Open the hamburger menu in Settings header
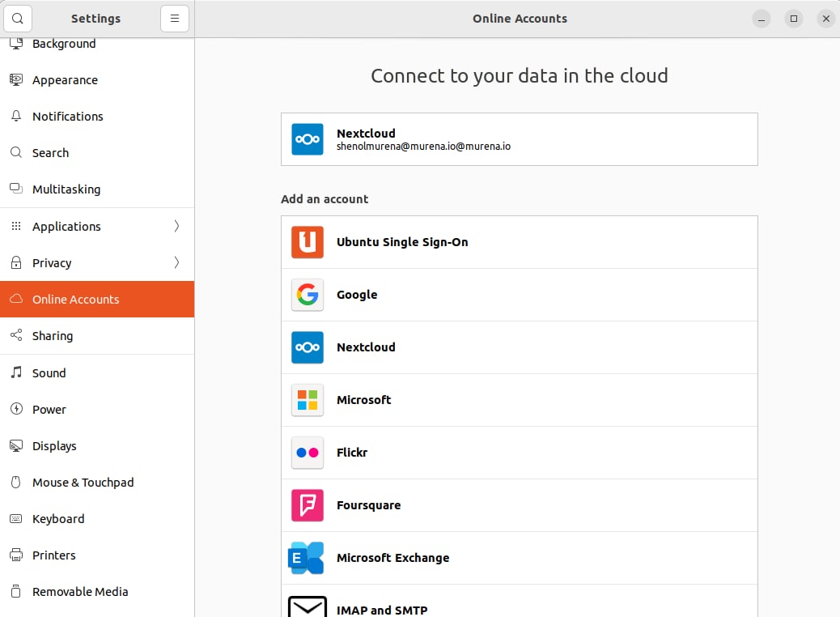Viewport: 840px width, 617px height. coord(174,19)
